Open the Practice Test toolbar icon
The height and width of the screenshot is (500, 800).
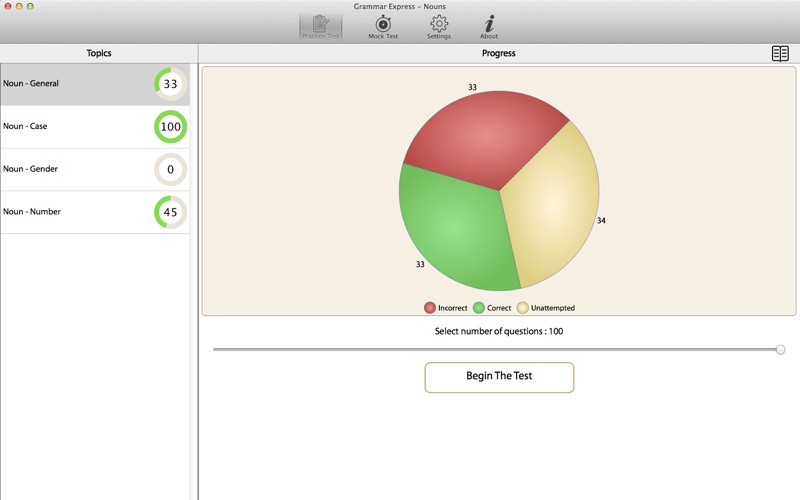point(320,27)
